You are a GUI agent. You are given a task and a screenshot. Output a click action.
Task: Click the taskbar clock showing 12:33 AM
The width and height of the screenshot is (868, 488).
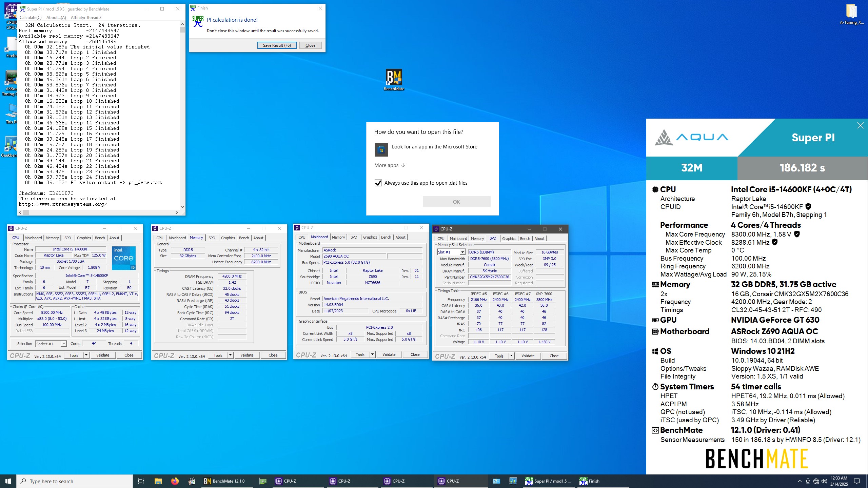pyautogui.click(x=839, y=481)
